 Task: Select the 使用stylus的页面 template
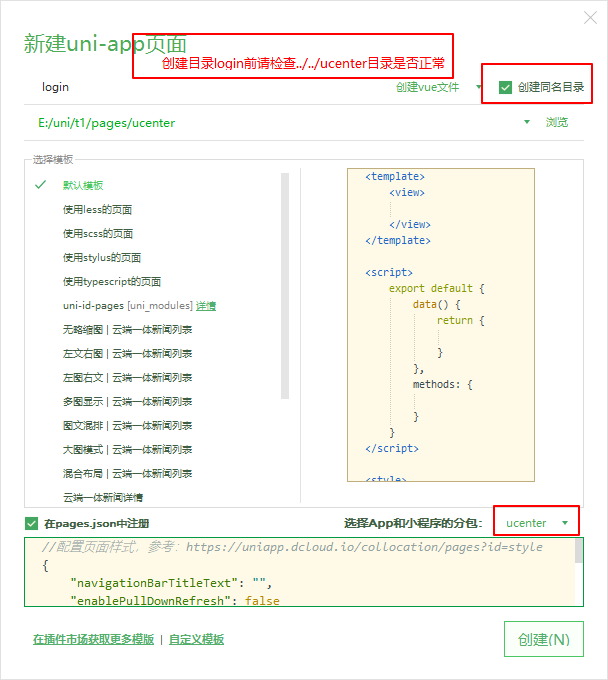tap(101, 258)
